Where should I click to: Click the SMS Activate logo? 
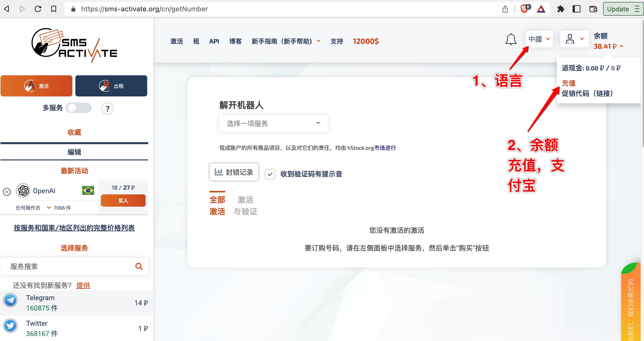(x=74, y=45)
